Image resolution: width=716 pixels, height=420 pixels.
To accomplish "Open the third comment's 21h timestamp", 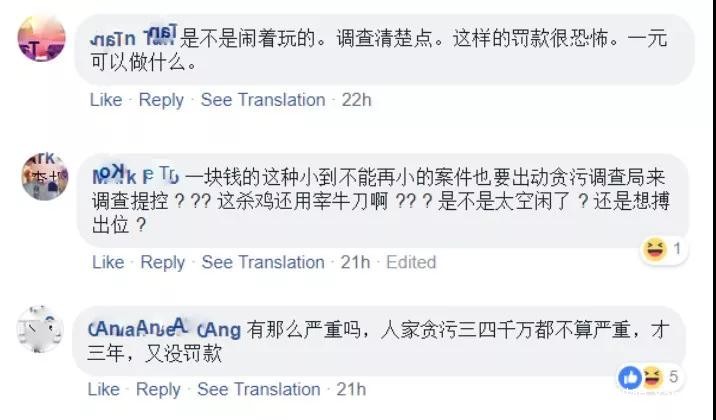I will [x=351, y=389].
